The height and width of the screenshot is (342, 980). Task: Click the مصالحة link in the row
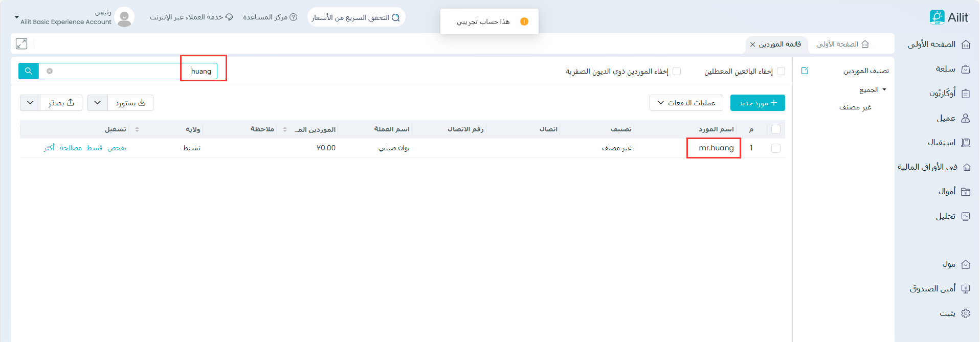71,148
